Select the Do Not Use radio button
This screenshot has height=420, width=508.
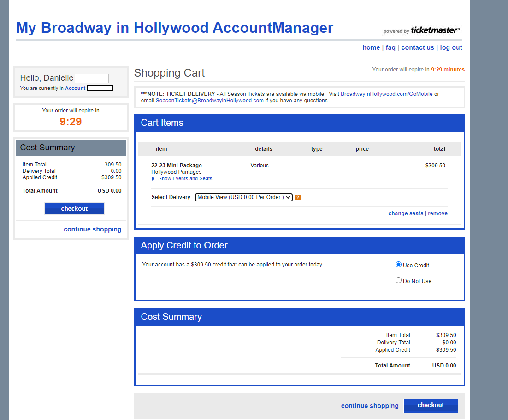pyautogui.click(x=398, y=280)
